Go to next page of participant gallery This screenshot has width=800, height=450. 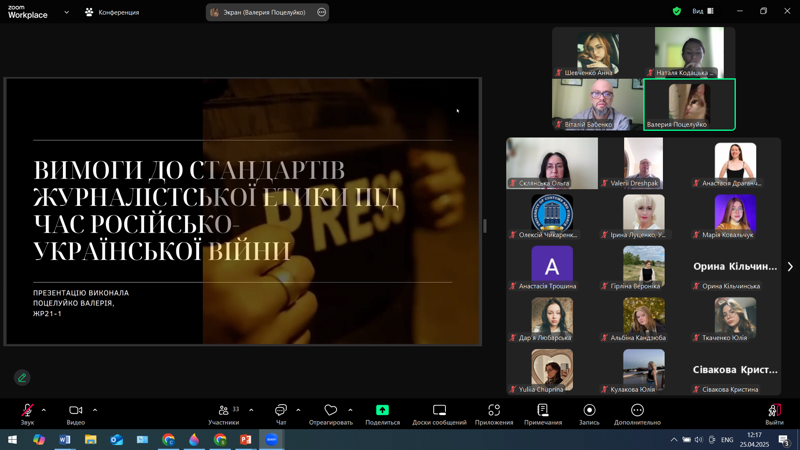click(790, 266)
